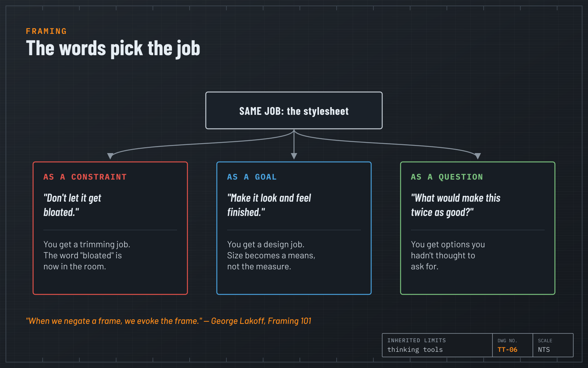Select the 'SAME JOB: the stylesheet' box
Screen dimensions: 588x368
coord(294,110)
